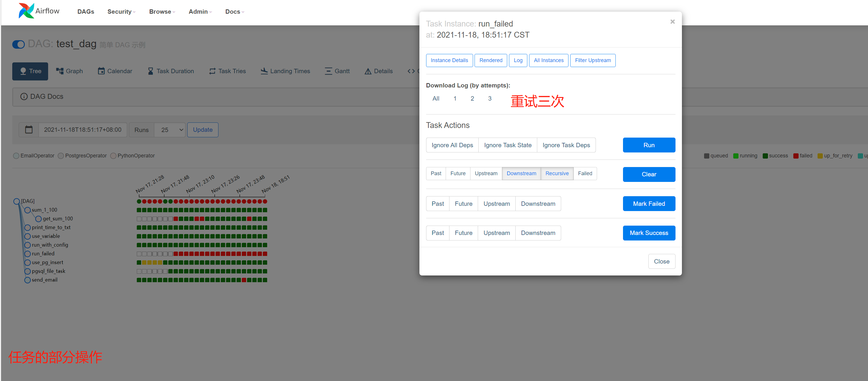
Task: Click the calendar icon beside date field
Action: 29,130
